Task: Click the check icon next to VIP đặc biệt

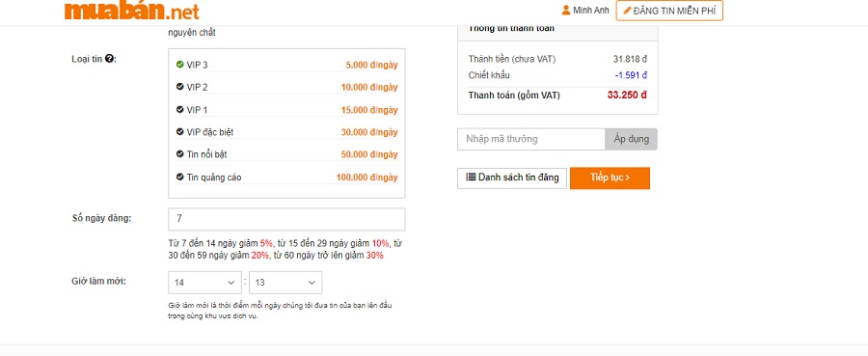Action: coord(180,132)
